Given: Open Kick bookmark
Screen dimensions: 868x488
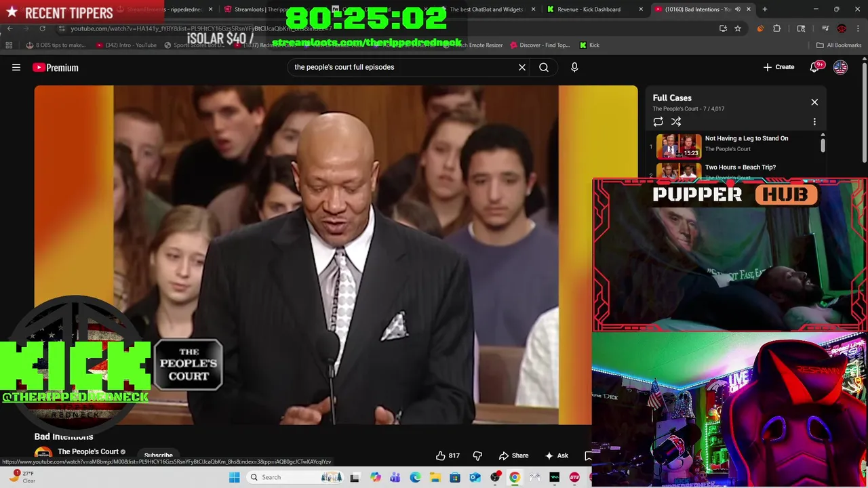Looking at the screenshot, I should click(589, 45).
